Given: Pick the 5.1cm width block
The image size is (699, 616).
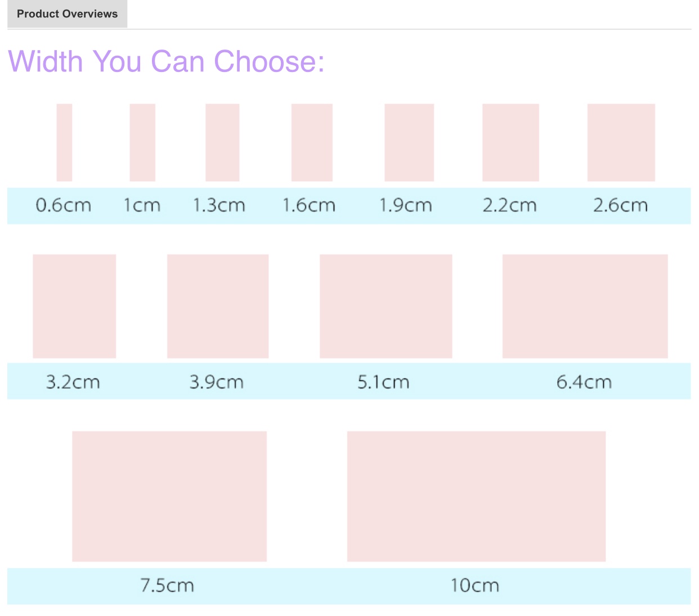Looking at the screenshot, I should tap(386, 306).
